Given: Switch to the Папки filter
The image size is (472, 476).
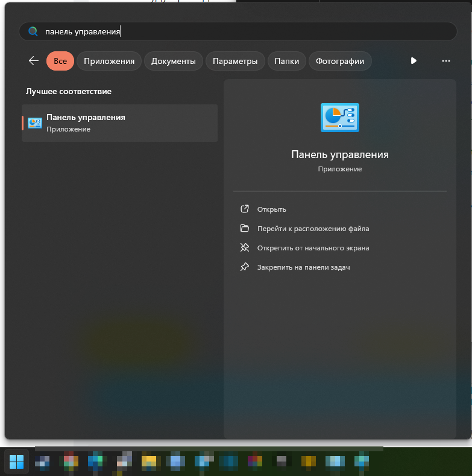Looking at the screenshot, I should (x=287, y=61).
